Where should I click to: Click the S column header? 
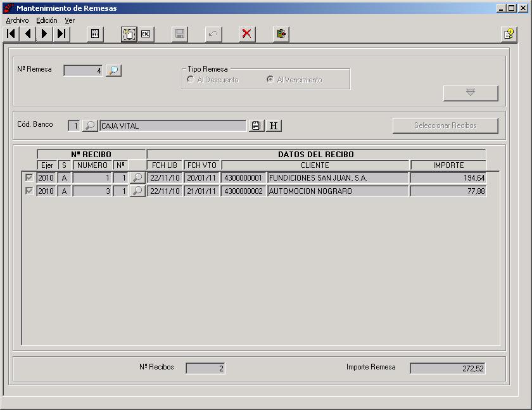tap(64, 165)
